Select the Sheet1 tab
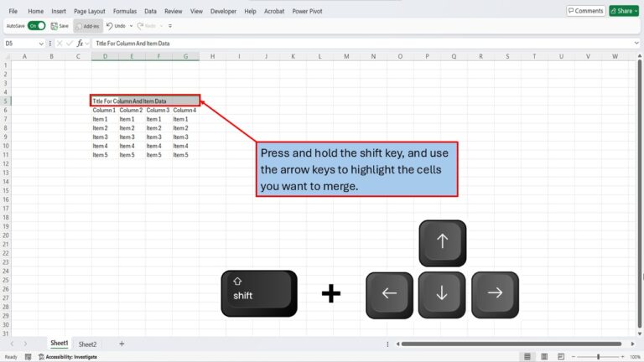This screenshot has height=362, width=644. 60,343
